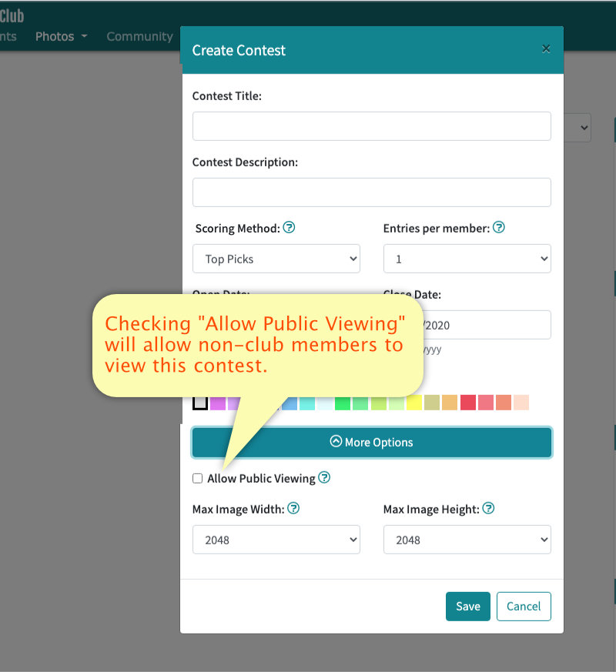Expand the Max Image Width dropdown
The image size is (616, 672).
tap(276, 540)
